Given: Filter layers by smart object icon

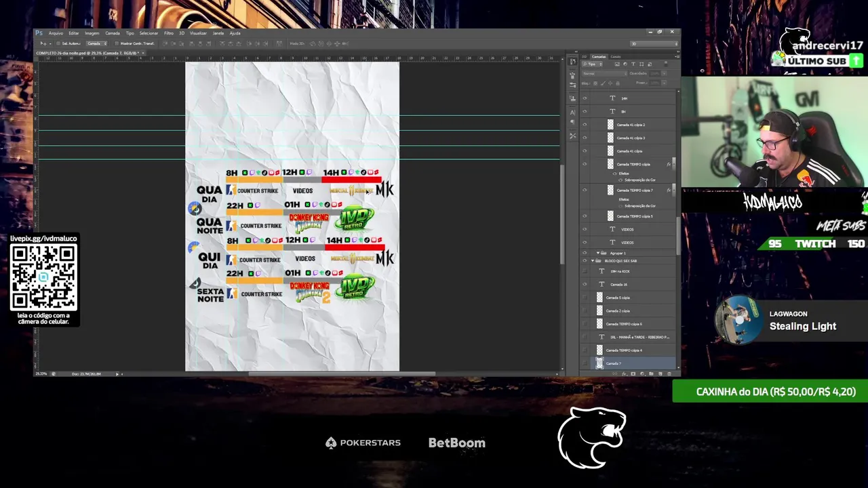Looking at the screenshot, I should point(650,64).
